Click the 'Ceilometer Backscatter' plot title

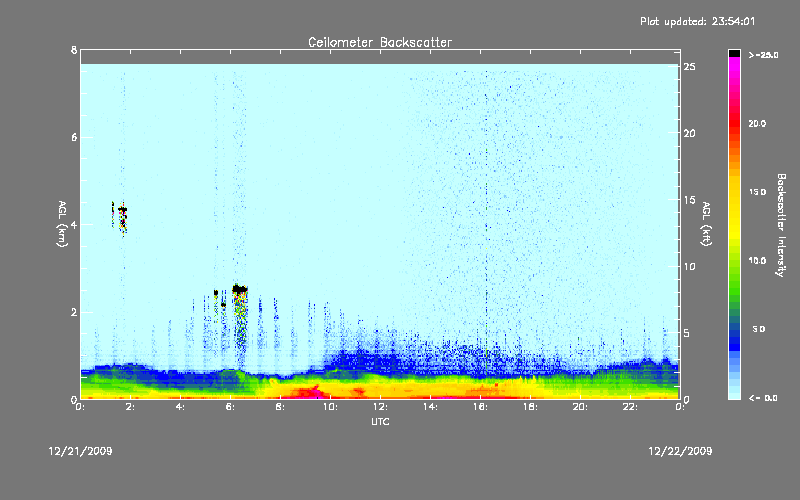pos(380,42)
